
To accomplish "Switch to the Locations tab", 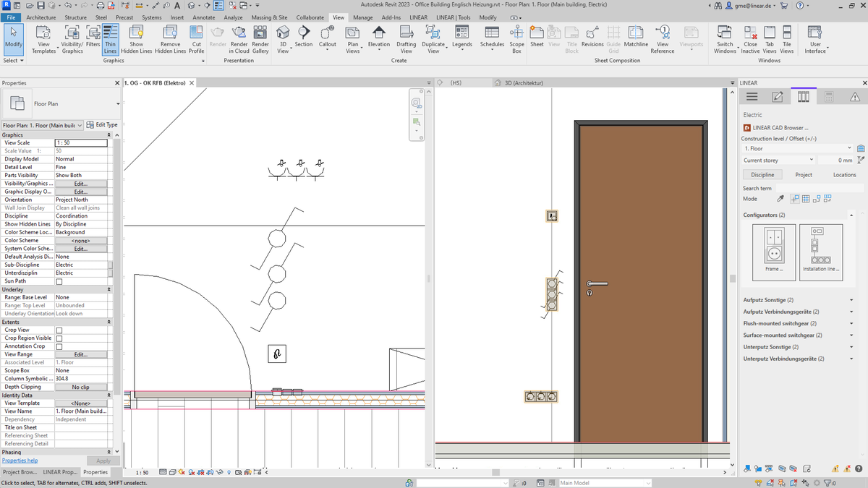I will click(x=844, y=175).
